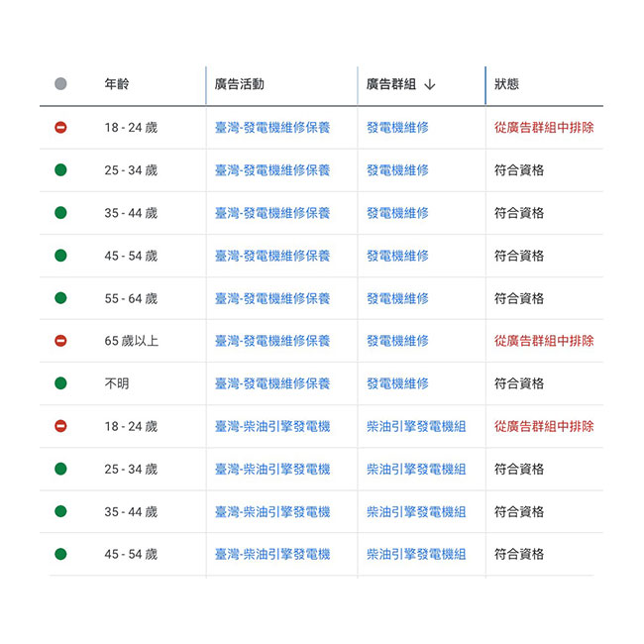This screenshot has height=644, width=644.
Task: Click green status dot for first 25 - 34 歲 row
Action: pos(60,170)
